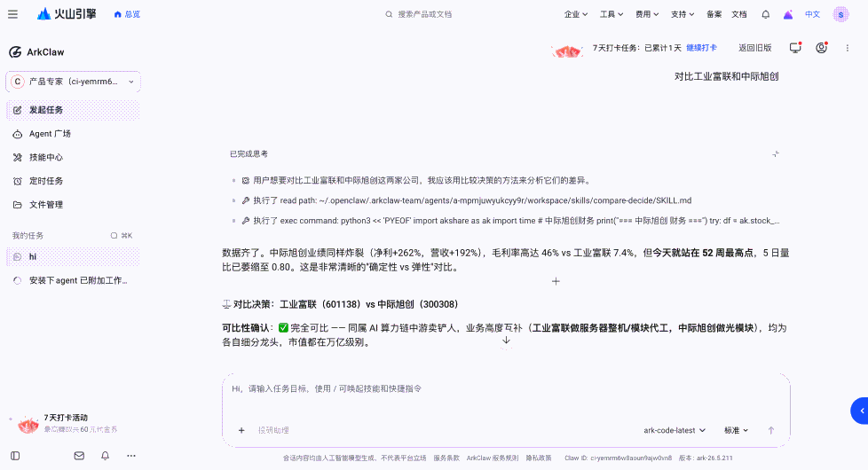Open the mail envelope icon
This screenshot has height=470, width=868.
click(79, 456)
